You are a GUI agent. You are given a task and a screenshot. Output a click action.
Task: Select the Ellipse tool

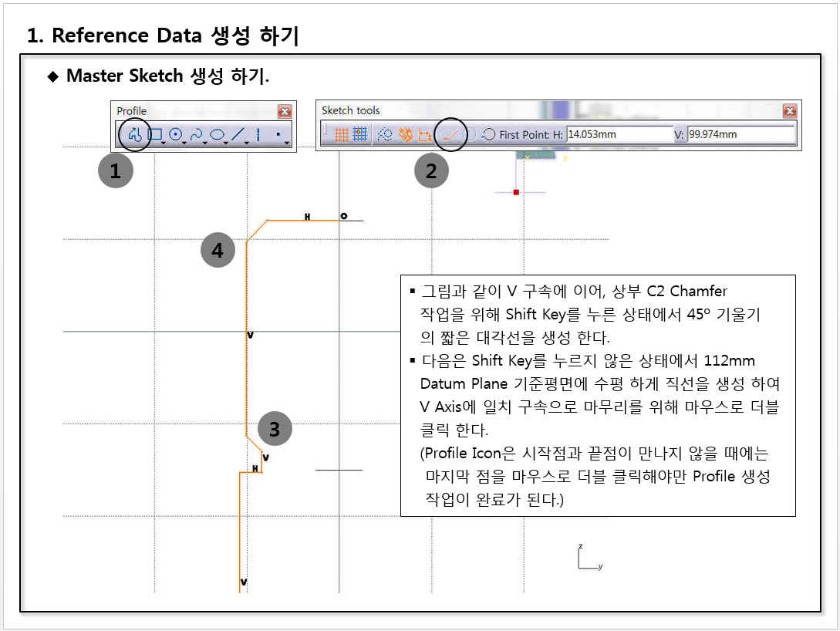click(x=218, y=134)
